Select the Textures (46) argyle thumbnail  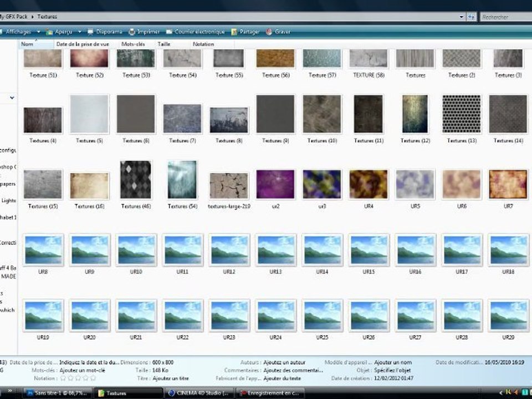click(136, 180)
